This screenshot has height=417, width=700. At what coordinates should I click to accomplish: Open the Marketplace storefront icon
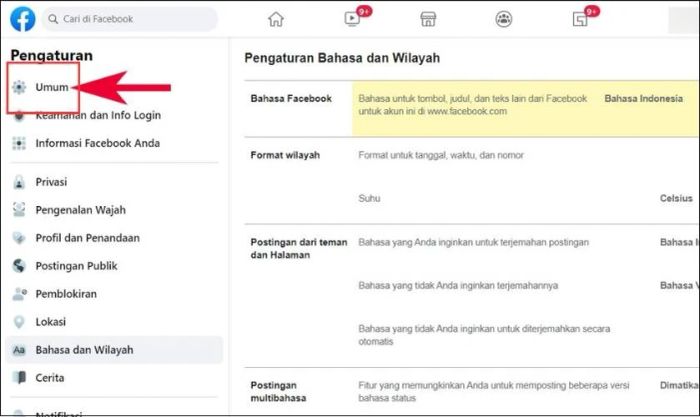tap(428, 19)
